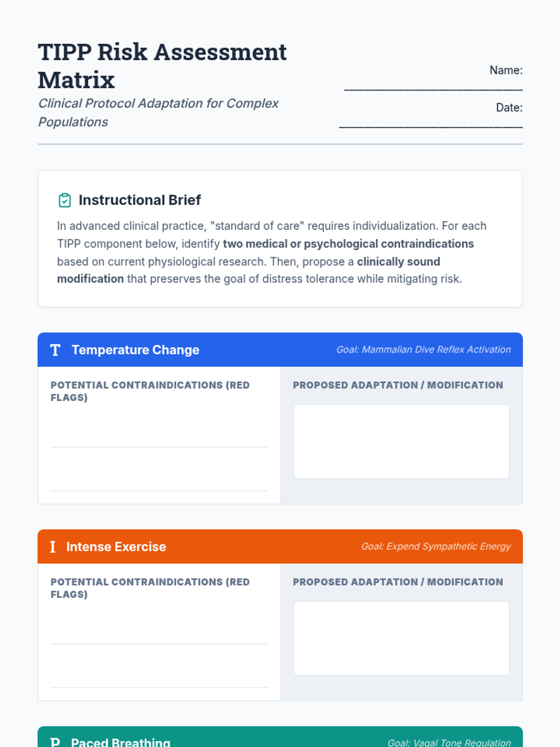Click second contraindication line under Temperature Change
Screen dimensions: 560x747
coord(159,480)
